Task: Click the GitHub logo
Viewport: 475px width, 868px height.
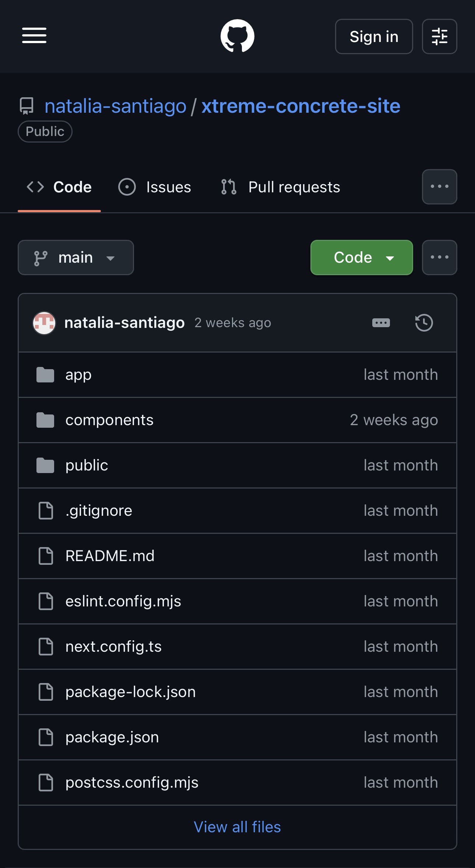Action: pyautogui.click(x=237, y=36)
